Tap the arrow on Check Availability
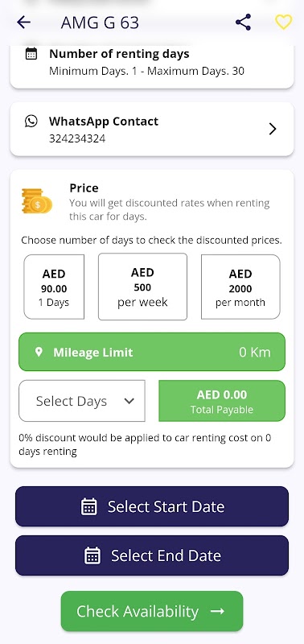The height and width of the screenshot is (644, 304). pyautogui.click(x=217, y=611)
